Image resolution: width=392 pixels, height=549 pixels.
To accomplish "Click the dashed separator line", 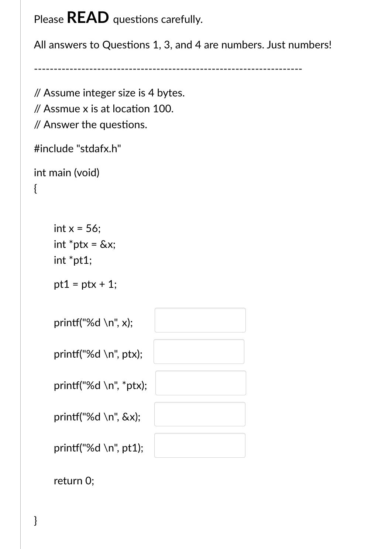I will (x=168, y=68).
